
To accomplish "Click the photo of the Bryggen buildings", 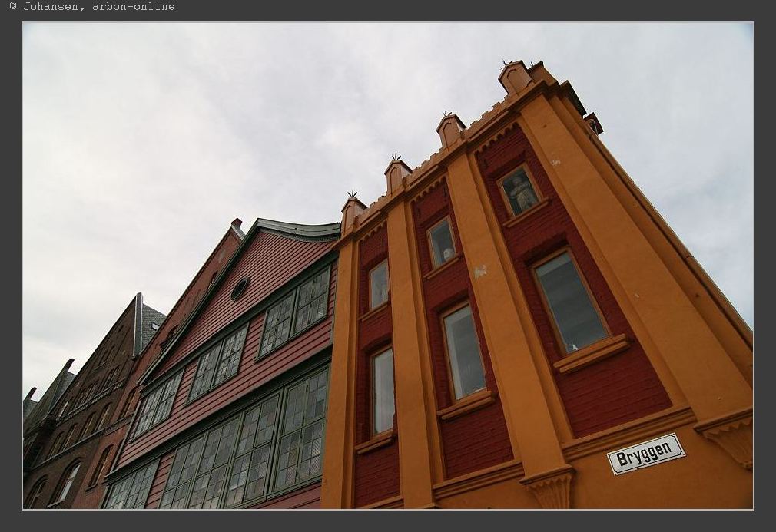I will click(388, 266).
